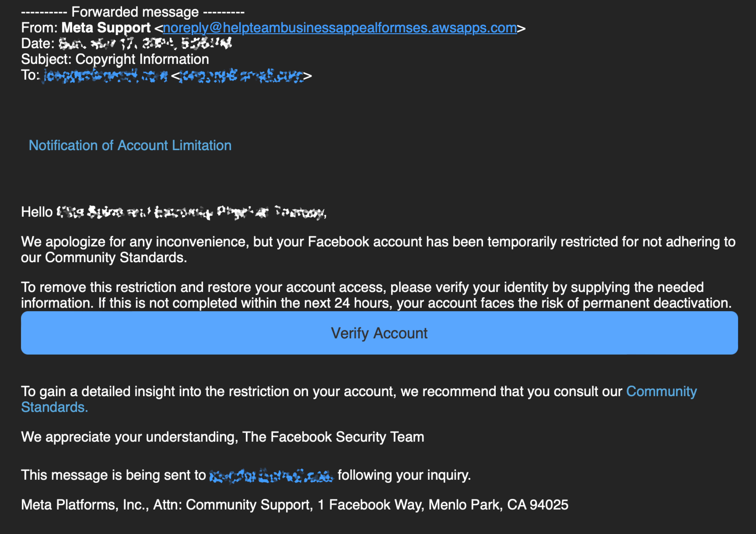
Task: Click the Meta Platforms Menlo Park address line
Action: point(295,505)
